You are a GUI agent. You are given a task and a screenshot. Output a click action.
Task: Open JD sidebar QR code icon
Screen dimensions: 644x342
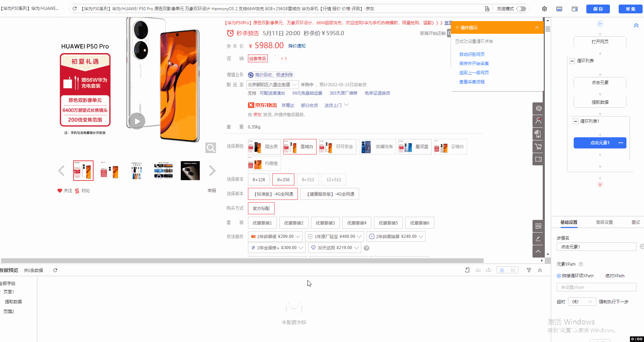tap(538, 226)
